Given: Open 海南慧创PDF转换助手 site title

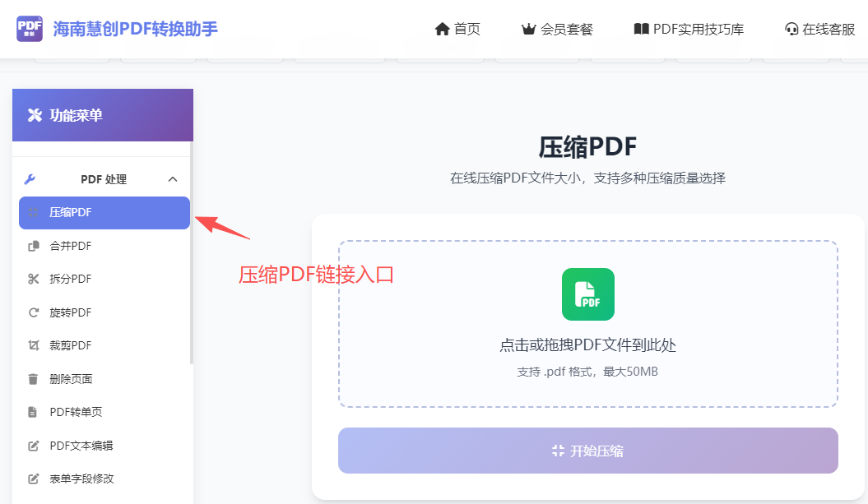Looking at the screenshot, I should pos(136,29).
